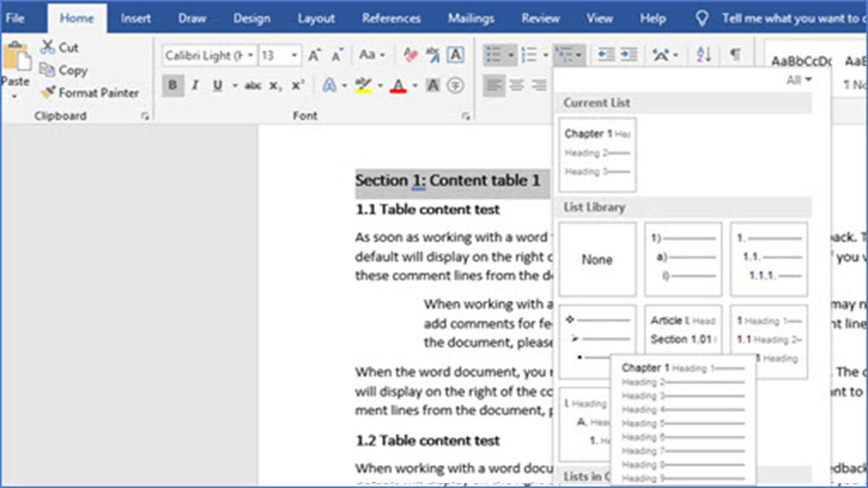Screen dimensions: 868x488
Task: Increase paragraph indent
Action: [x=626, y=54]
